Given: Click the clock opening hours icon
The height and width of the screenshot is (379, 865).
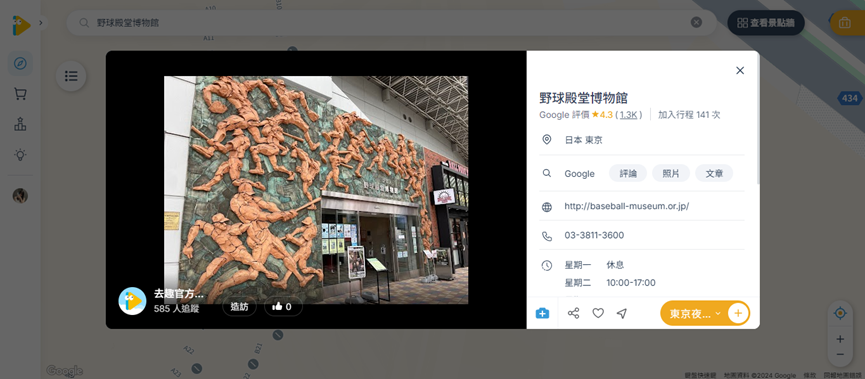Looking at the screenshot, I should click(547, 265).
